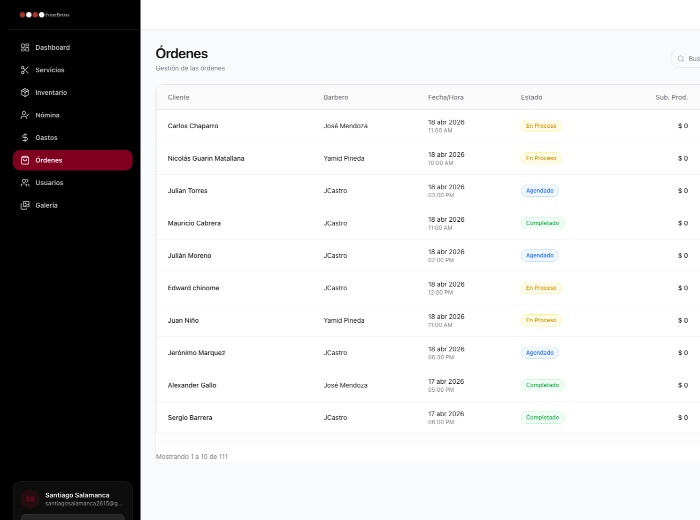Select the Gastos dollar sign icon
Viewport: 700px width, 520px height.
(25, 137)
